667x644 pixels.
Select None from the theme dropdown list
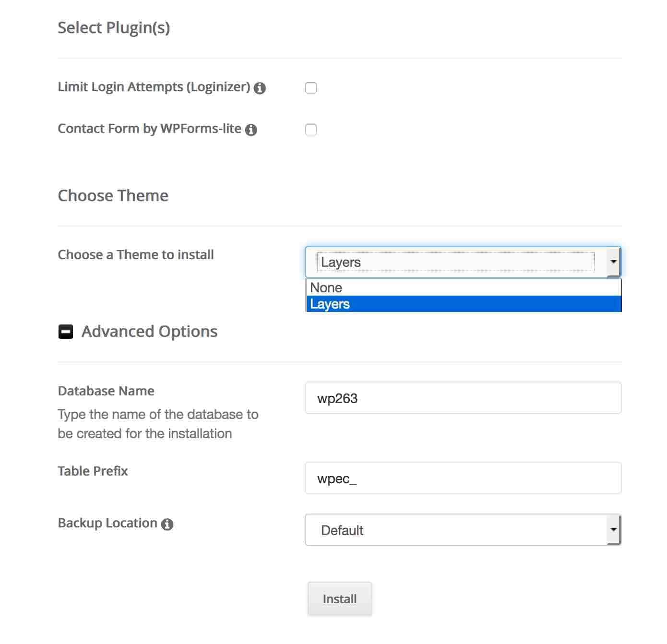pos(326,287)
